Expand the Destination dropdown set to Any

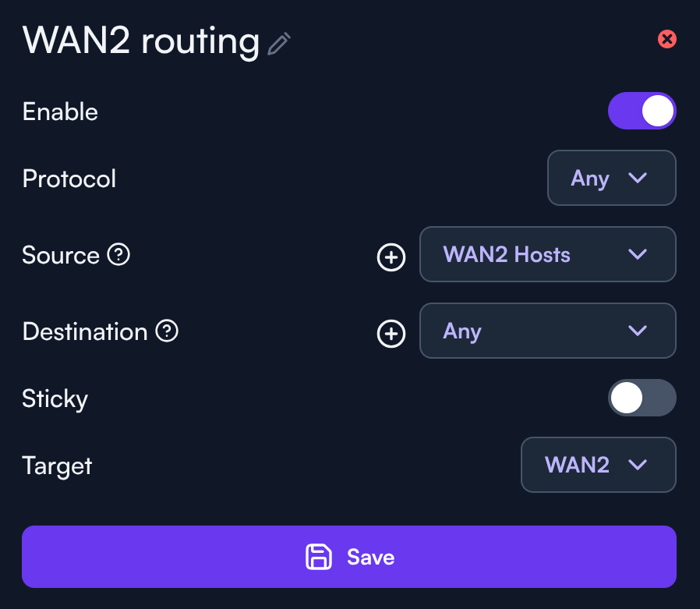(547, 331)
